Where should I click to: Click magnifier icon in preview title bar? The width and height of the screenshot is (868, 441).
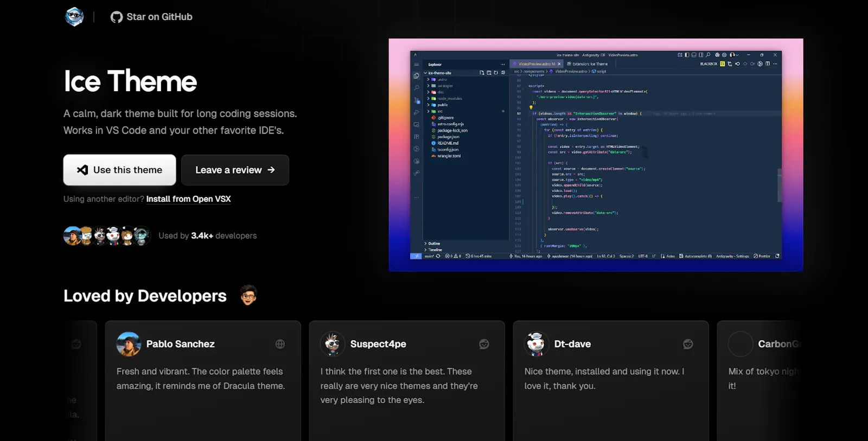pos(708,55)
